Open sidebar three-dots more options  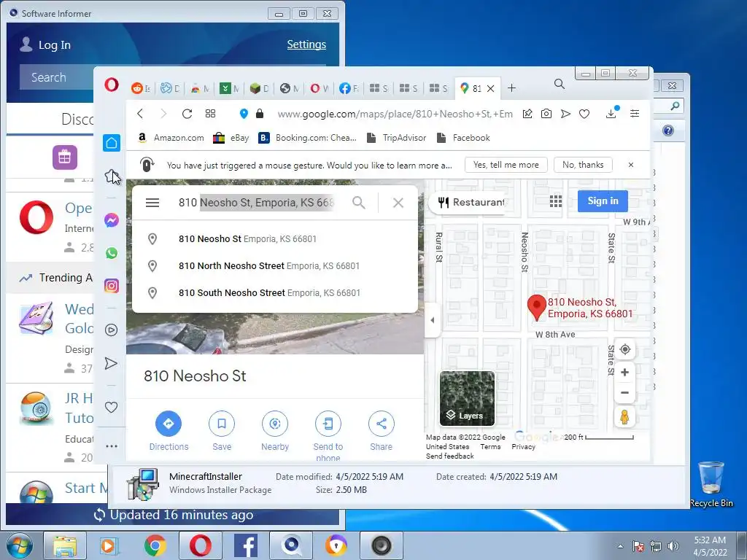point(112,446)
